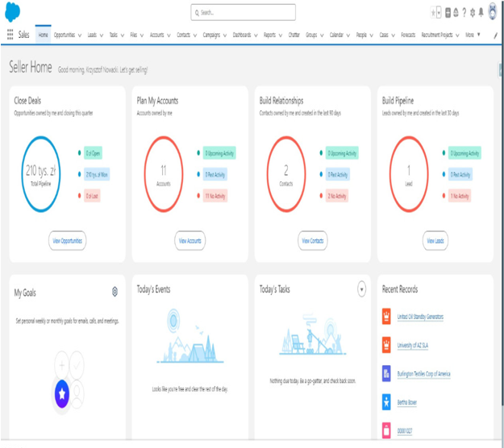
Task: Click View Accounts button
Action: (190, 241)
